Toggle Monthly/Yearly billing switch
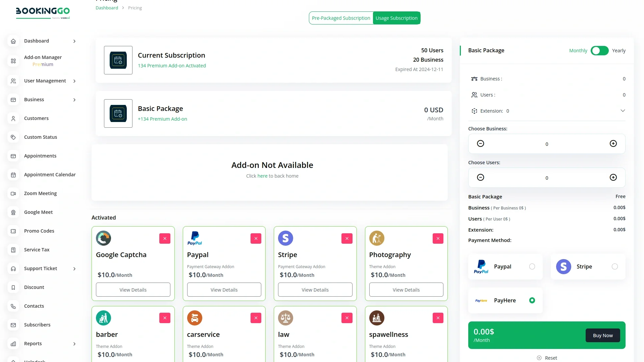This screenshot has height=362, width=644. pyautogui.click(x=599, y=51)
